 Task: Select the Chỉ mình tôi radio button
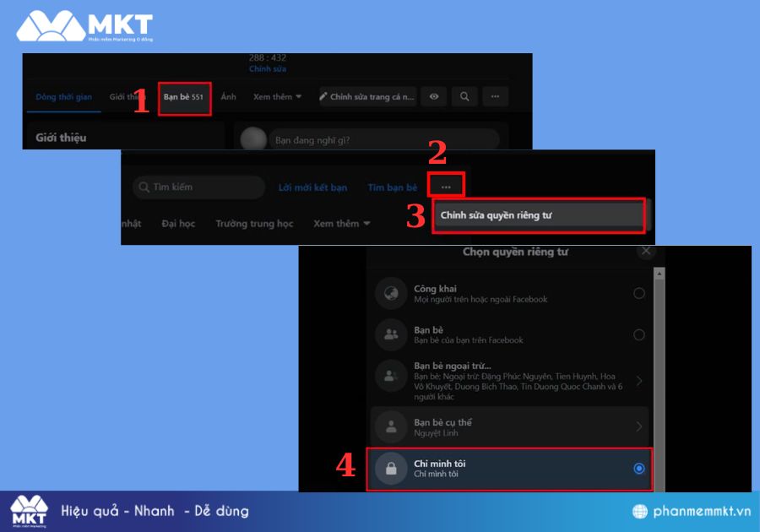point(639,469)
